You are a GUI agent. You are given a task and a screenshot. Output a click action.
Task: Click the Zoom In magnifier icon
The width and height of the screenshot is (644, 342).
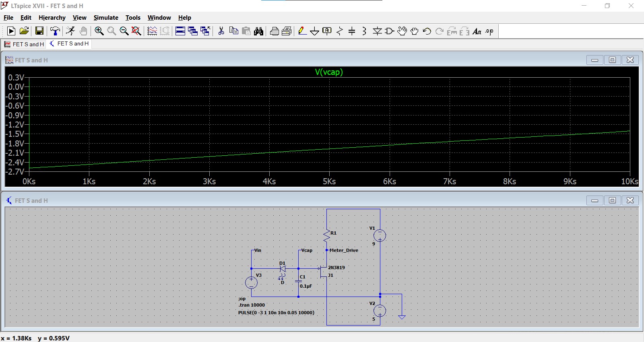point(99,31)
